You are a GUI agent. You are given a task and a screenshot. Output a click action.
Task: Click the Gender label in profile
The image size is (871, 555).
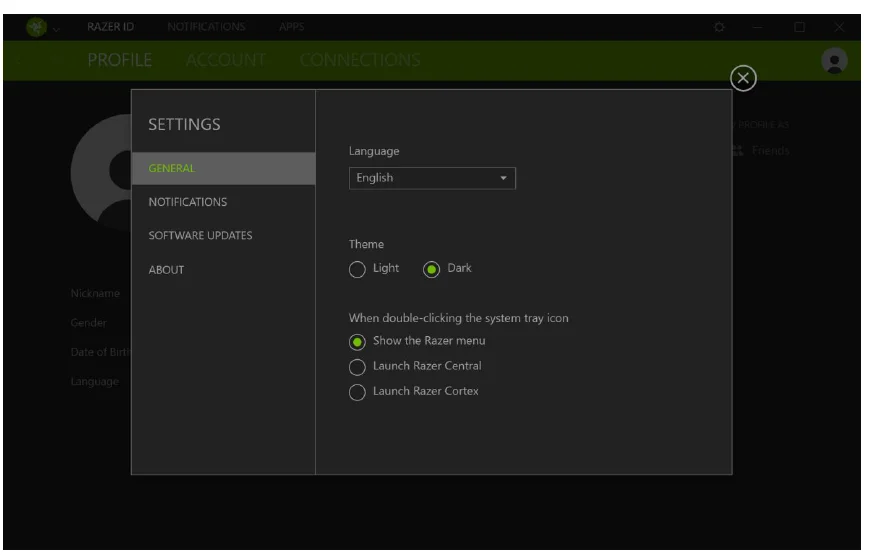[x=88, y=323]
